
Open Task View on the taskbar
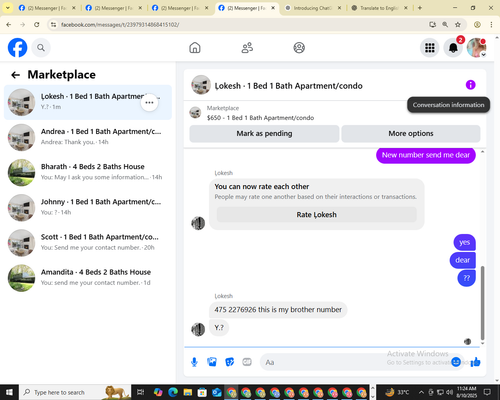tap(140, 392)
